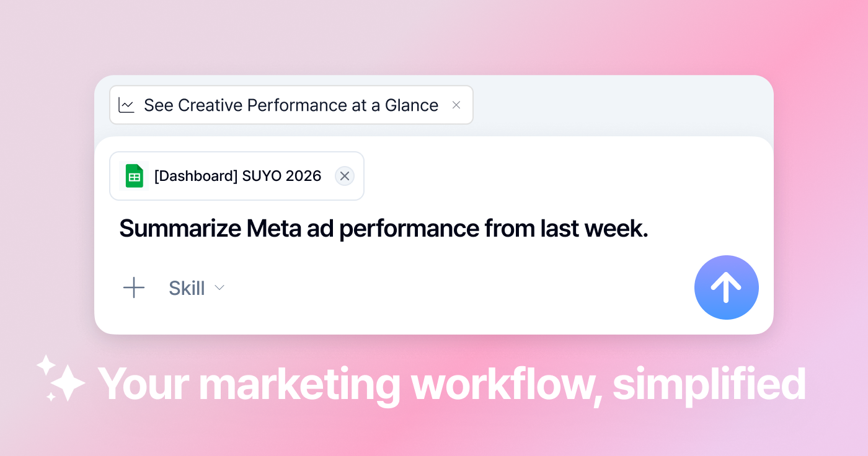Open the Skill dropdown label
This screenshot has width=868, height=456.
pos(187,288)
